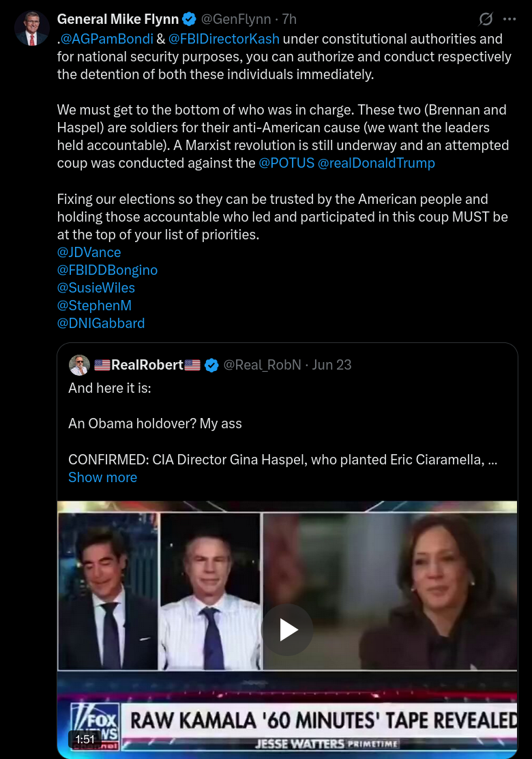Open the @POTUS mention link

(286, 162)
